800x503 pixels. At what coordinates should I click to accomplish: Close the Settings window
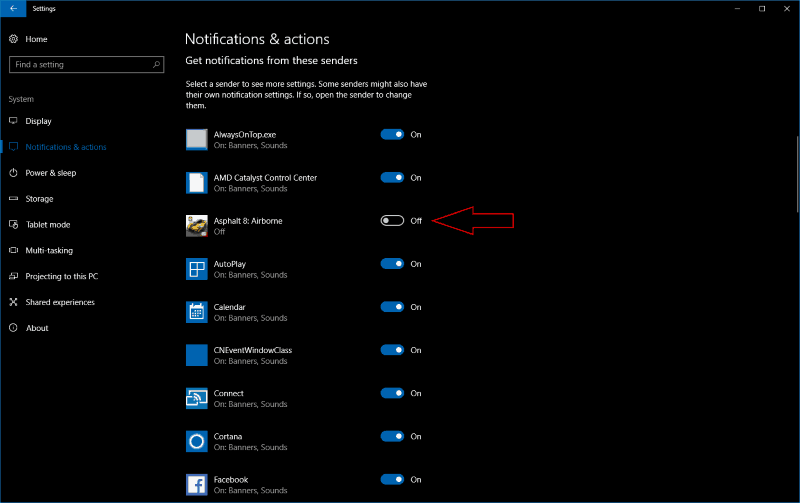(x=787, y=9)
